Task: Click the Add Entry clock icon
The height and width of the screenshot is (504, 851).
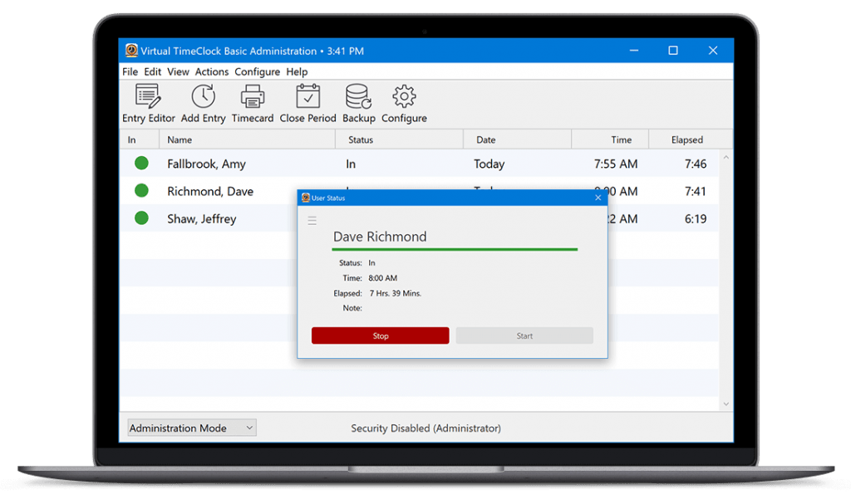Action: point(203,96)
